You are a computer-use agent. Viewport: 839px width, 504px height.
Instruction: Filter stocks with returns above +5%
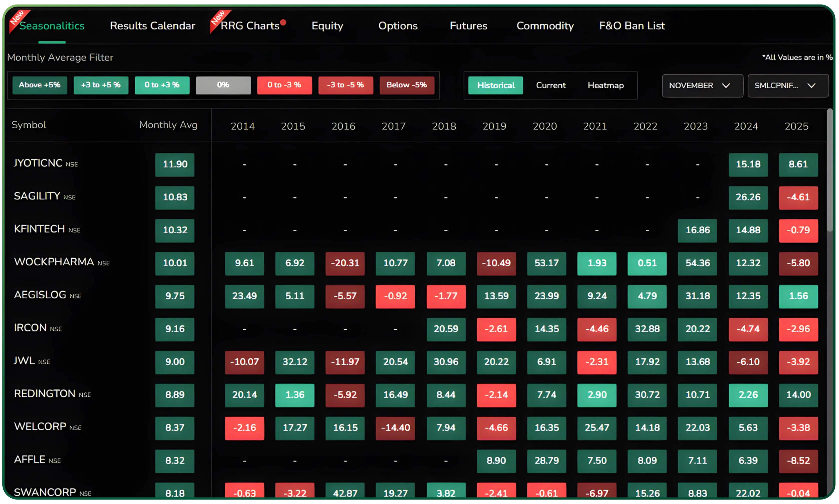[40, 85]
